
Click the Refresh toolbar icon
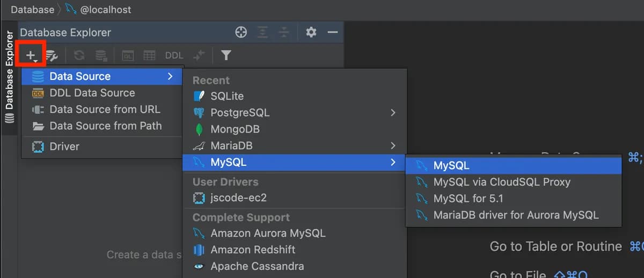pos(79,55)
